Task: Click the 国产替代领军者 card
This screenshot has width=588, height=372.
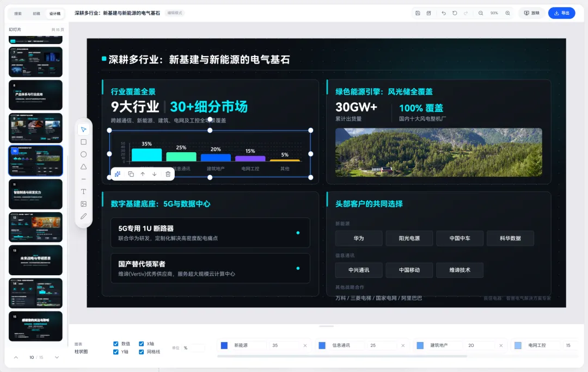Action: [x=210, y=268]
